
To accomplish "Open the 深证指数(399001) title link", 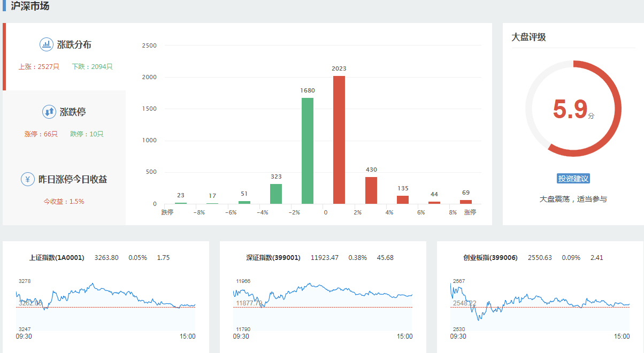I will (x=273, y=258).
